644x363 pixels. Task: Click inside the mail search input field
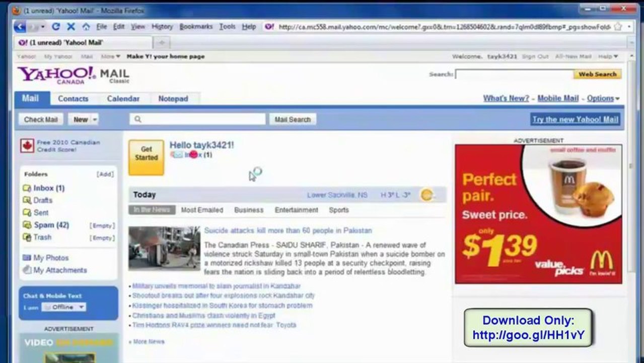coord(197,119)
